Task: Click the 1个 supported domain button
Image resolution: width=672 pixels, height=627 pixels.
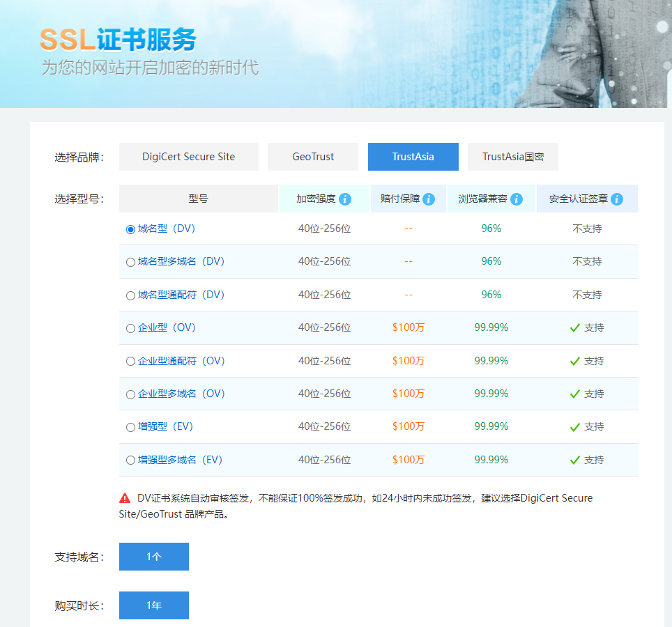Action: coord(154,557)
